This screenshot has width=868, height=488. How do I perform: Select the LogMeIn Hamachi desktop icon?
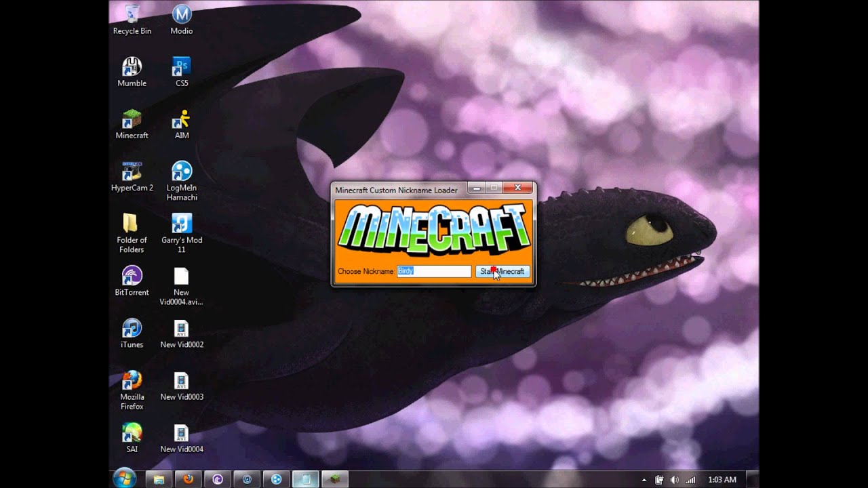point(182,181)
